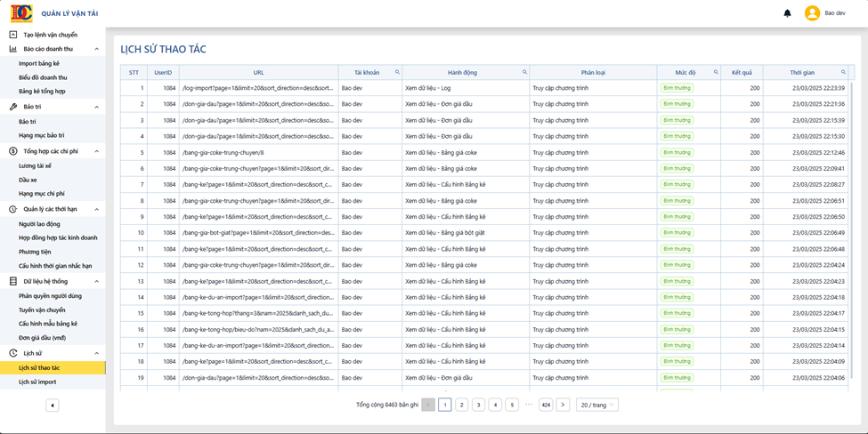This screenshot has height=434, width=868.
Task: Collapse the Báo cáo doanh thu section
Action: pyautogui.click(x=96, y=49)
